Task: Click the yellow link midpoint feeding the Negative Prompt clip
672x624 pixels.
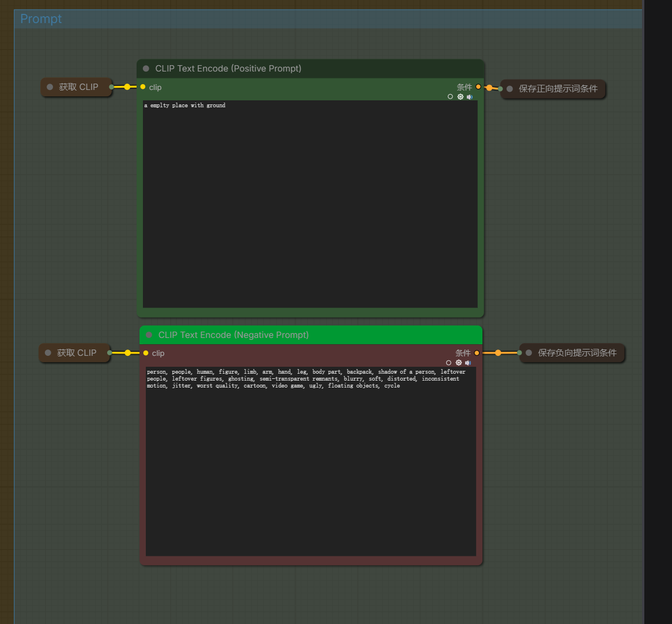Action: 128,353
